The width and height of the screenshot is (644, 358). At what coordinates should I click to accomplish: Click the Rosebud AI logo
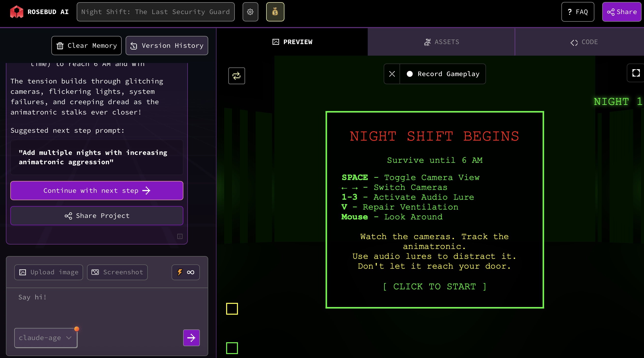tap(16, 12)
